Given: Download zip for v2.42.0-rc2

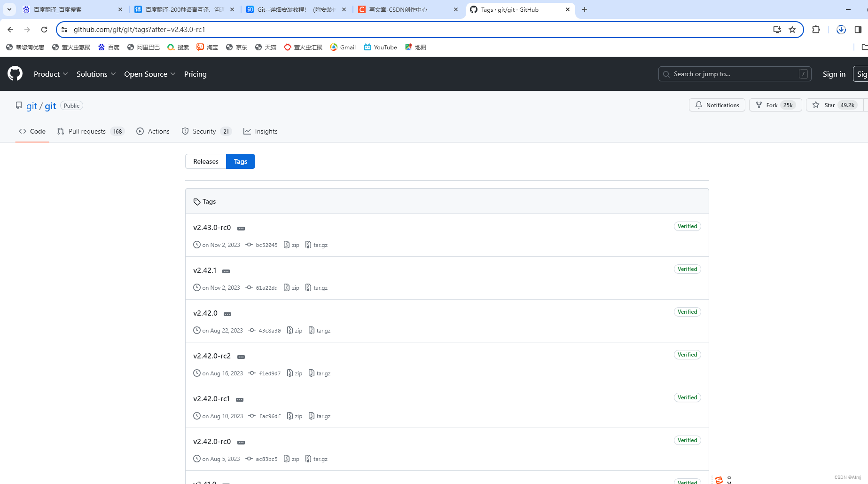Looking at the screenshot, I should (x=295, y=373).
